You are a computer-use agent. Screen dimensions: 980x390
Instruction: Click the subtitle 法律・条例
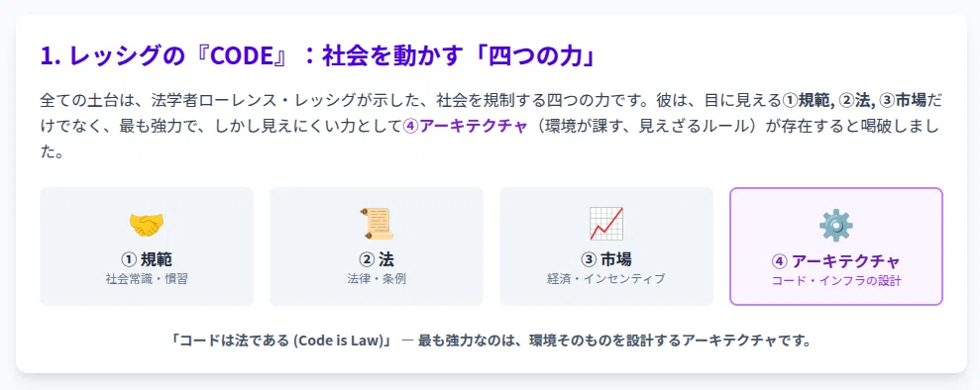(x=377, y=279)
